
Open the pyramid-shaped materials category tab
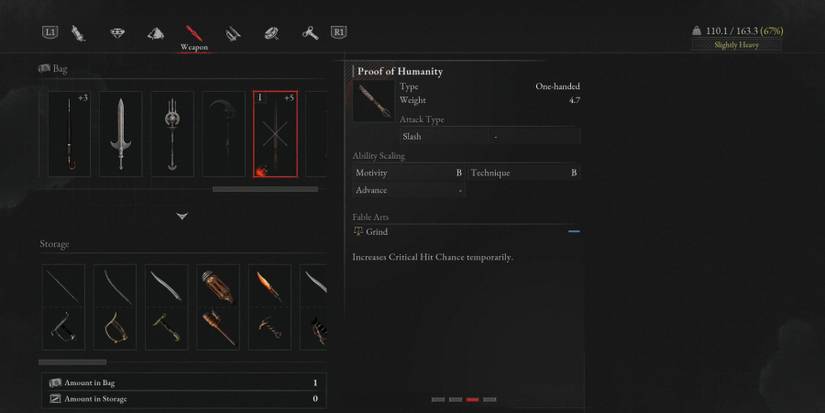tap(156, 34)
